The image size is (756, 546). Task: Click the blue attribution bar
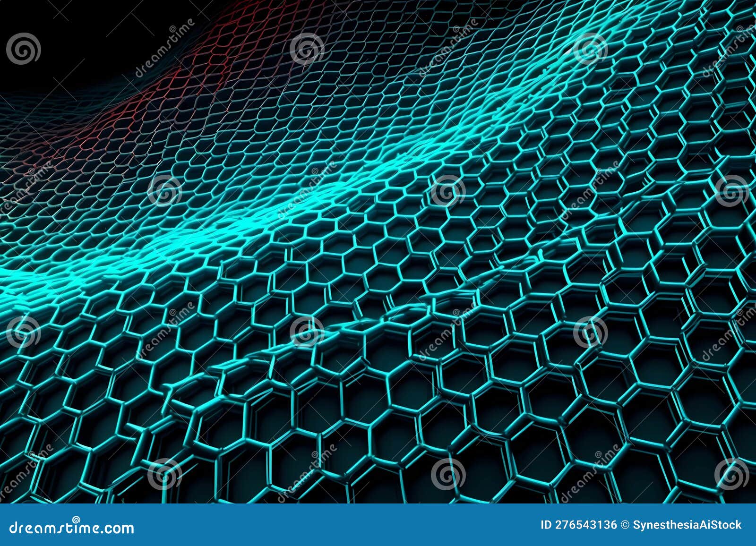(331, 529)
